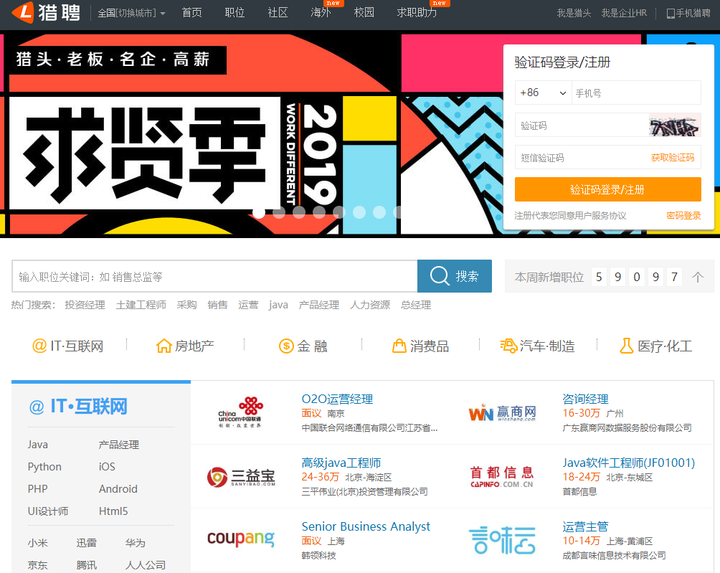Screen dimensions: 720x573
Task: Go to 首页 nav item
Action: (191, 12)
